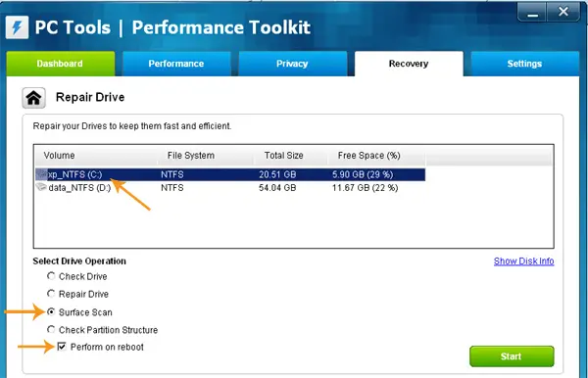The height and width of the screenshot is (378, 588).
Task: Open the Show Disk Info link
Action: [x=524, y=261]
